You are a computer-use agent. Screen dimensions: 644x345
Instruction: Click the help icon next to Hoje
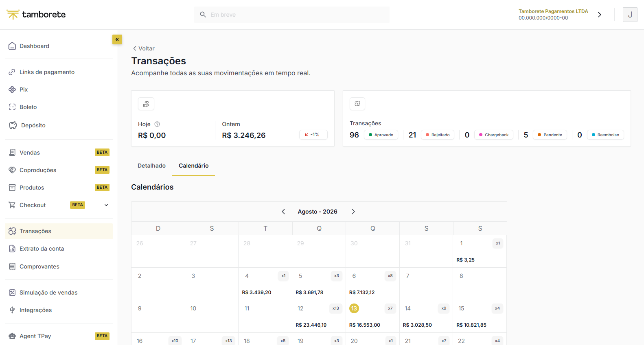[157, 124]
